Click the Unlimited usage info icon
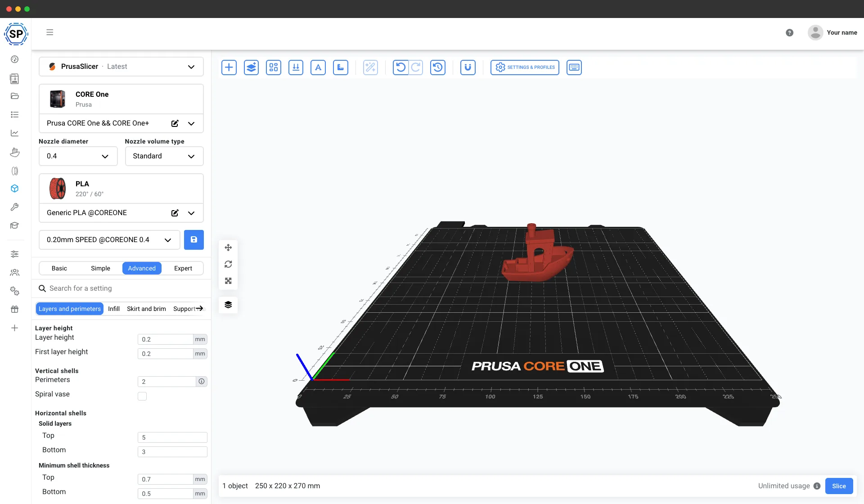Screen dimensions: 864x504 [817, 486]
